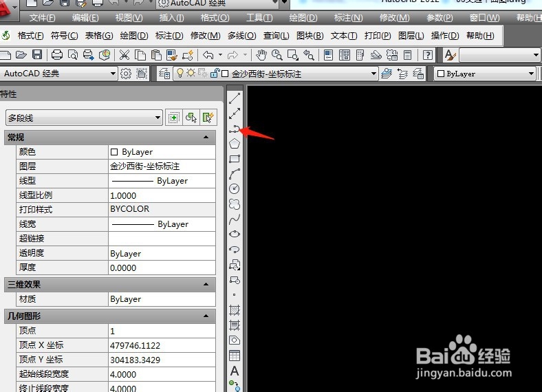The image size is (542, 392).
Task: Select the Point tool
Action: point(235,295)
